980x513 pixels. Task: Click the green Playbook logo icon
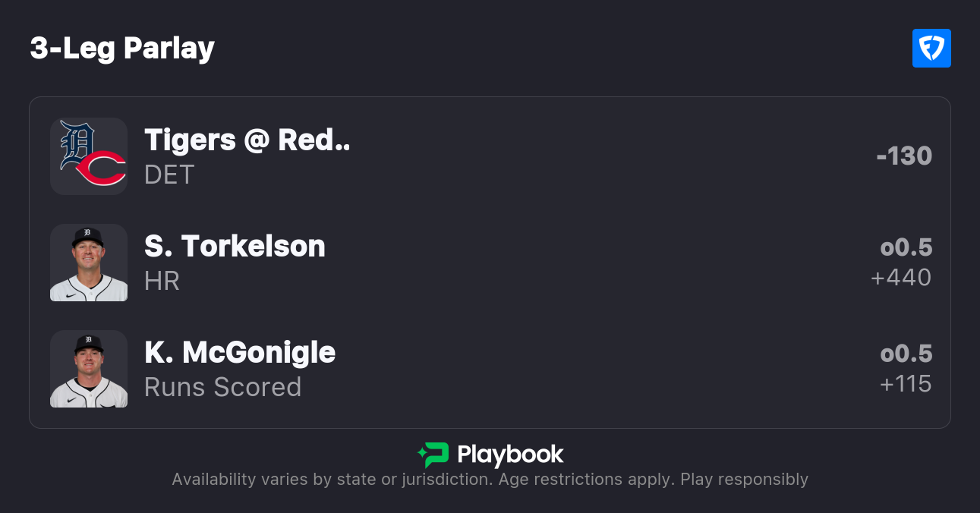tap(433, 455)
